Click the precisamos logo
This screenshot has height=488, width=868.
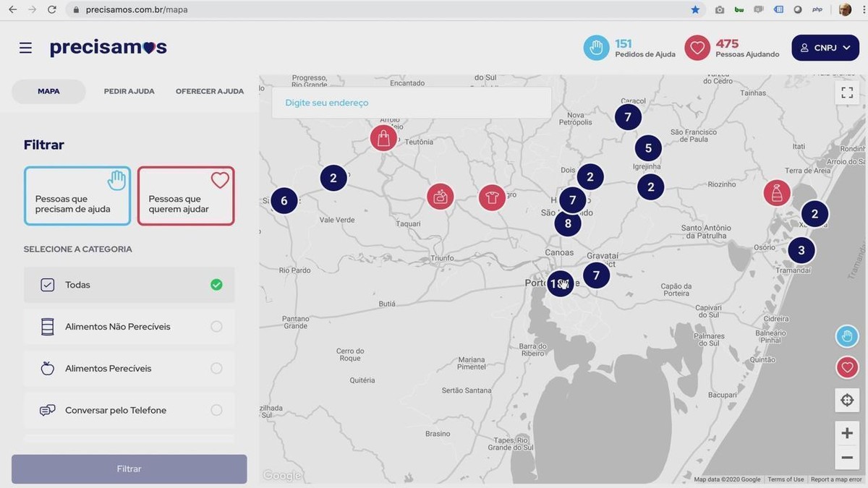(109, 48)
